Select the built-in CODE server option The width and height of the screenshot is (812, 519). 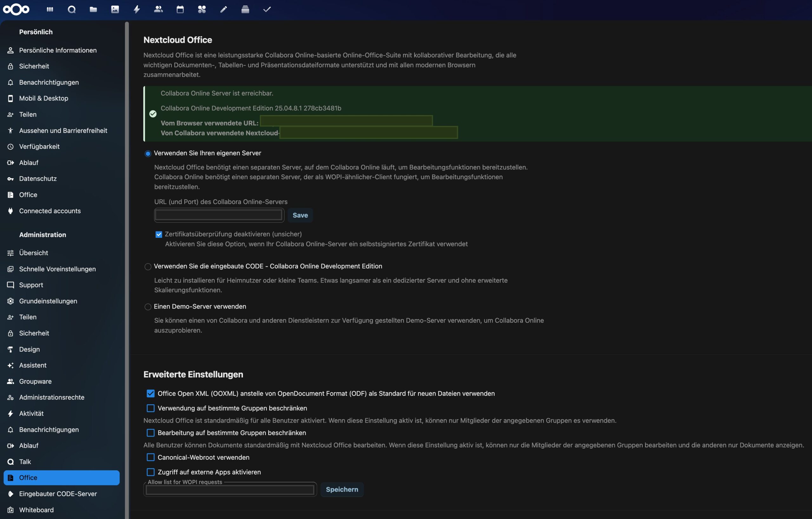coord(148,266)
